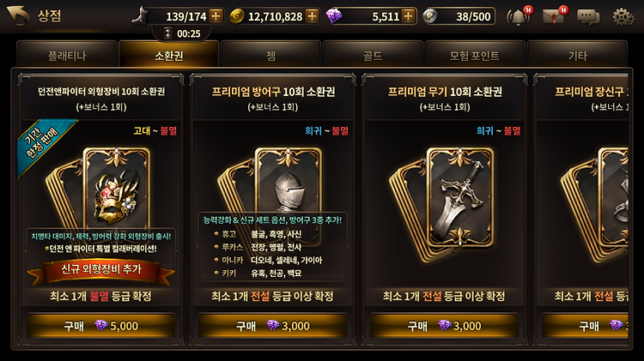Screen dimensions: 644x361
Task: Select the partially visible accessory ticket card
Action: pyautogui.click(x=582, y=209)
